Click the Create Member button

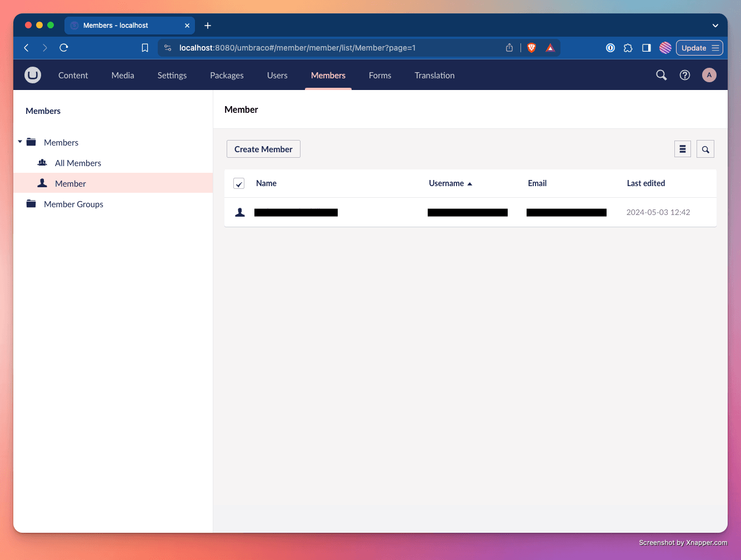click(263, 149)
